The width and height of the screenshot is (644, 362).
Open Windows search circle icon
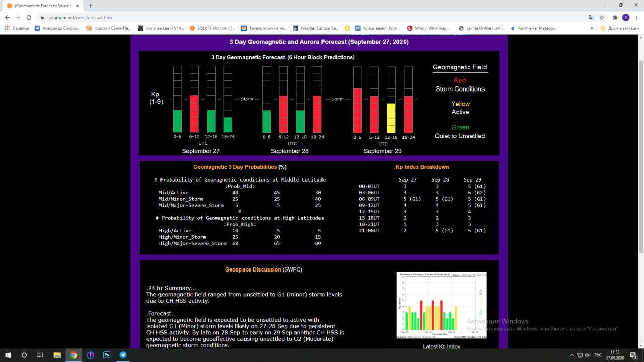coord(24,355)
